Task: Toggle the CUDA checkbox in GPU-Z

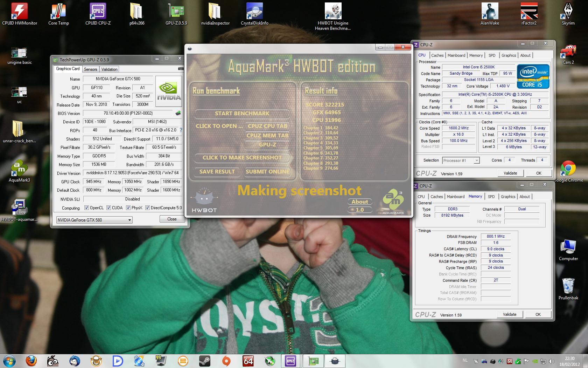Action: point(108,208)
